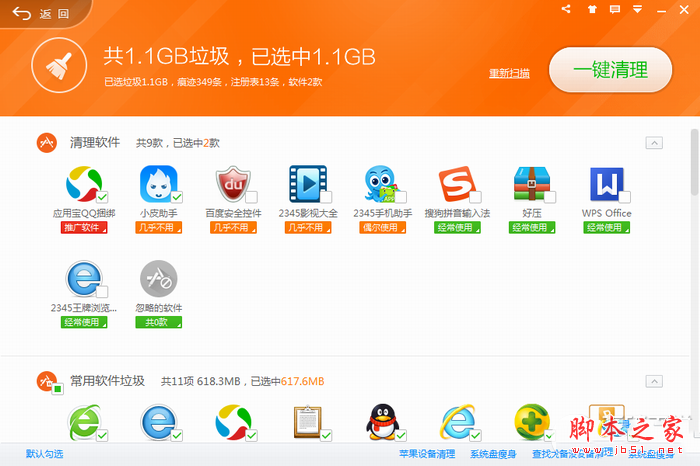The width and height of the screenshot is (700, 466).
Task: Check the 百度安全控件 checkbox
Action: [x=252, y=197]
